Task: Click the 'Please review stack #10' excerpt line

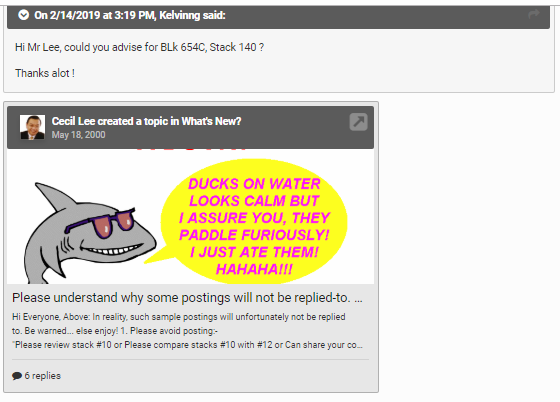Action: (188, 345)
